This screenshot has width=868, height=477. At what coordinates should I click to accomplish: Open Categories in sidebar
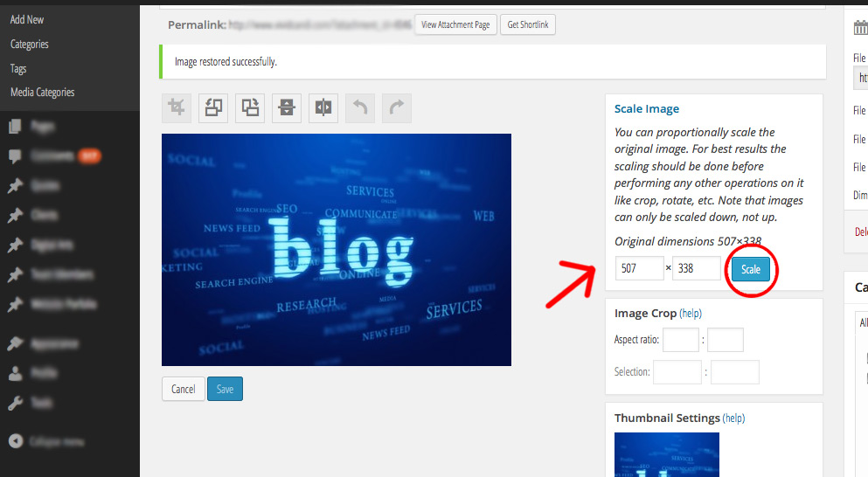point(30,44)
